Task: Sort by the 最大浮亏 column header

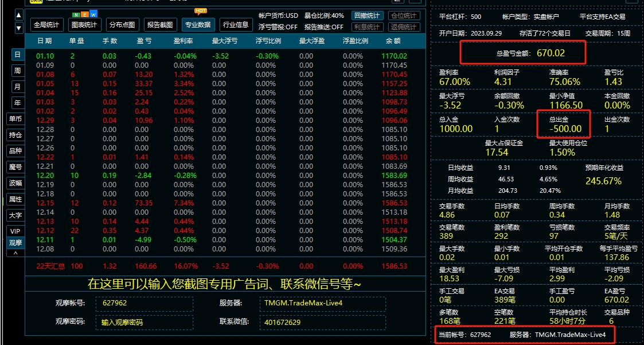Action: click(224, 41)
